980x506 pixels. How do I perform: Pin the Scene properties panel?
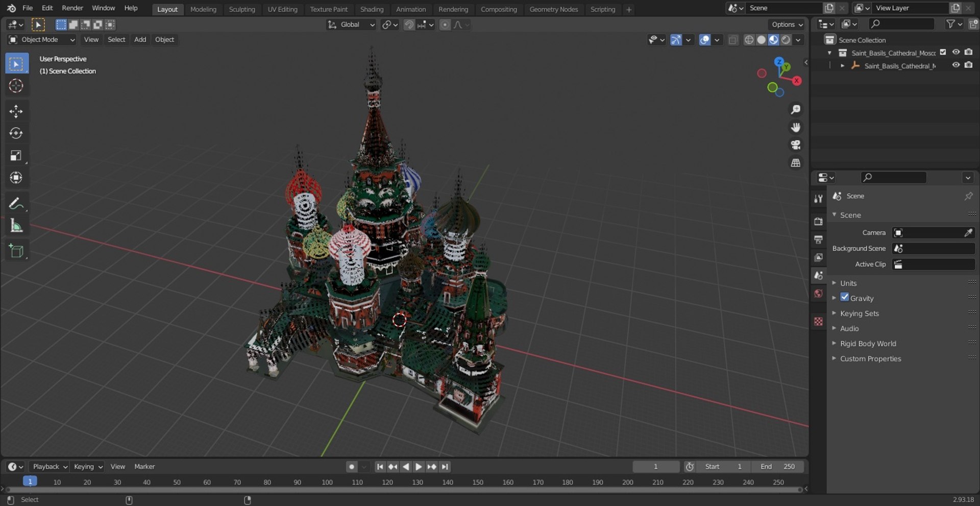tap(968, 196)
